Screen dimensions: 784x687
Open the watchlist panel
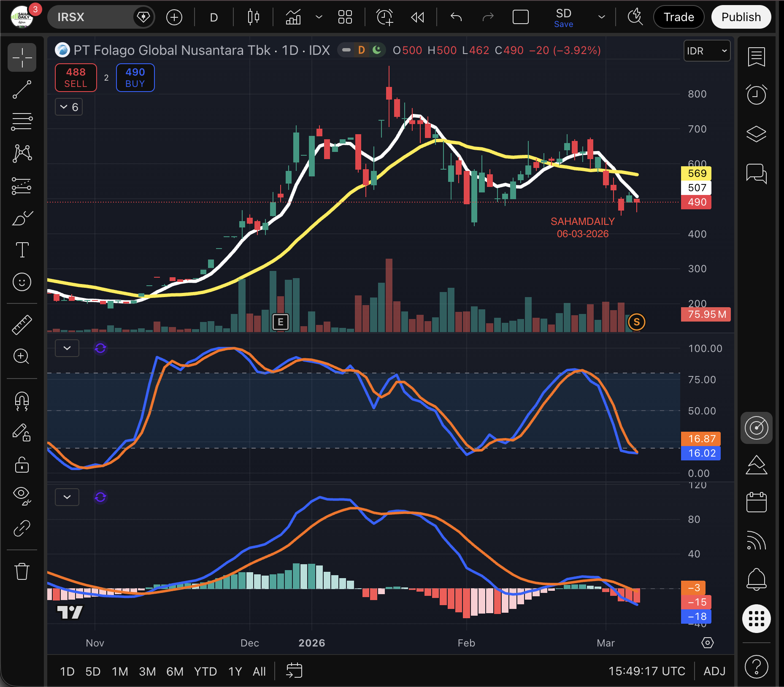tap(756, 57)
